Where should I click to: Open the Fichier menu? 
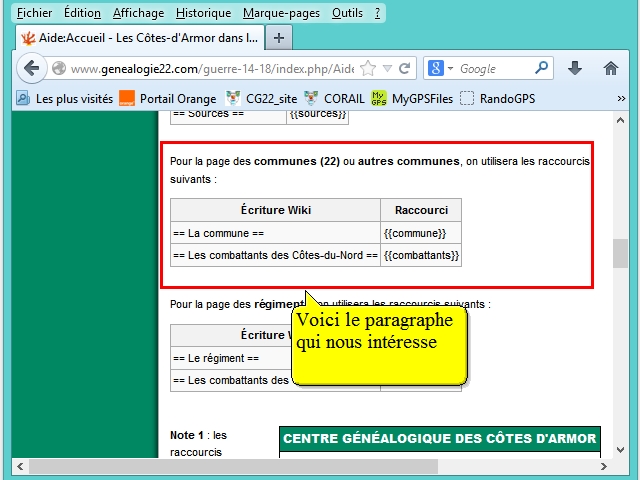coord(34,13)
